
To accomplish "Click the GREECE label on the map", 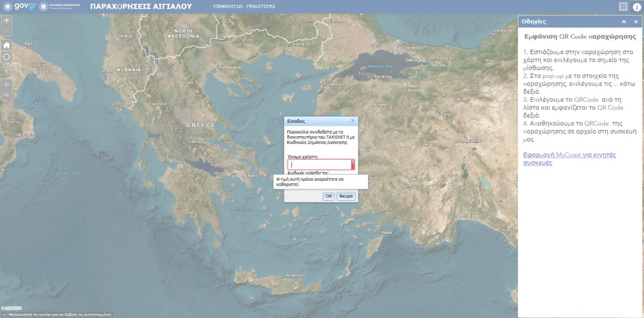I will 200,125.
